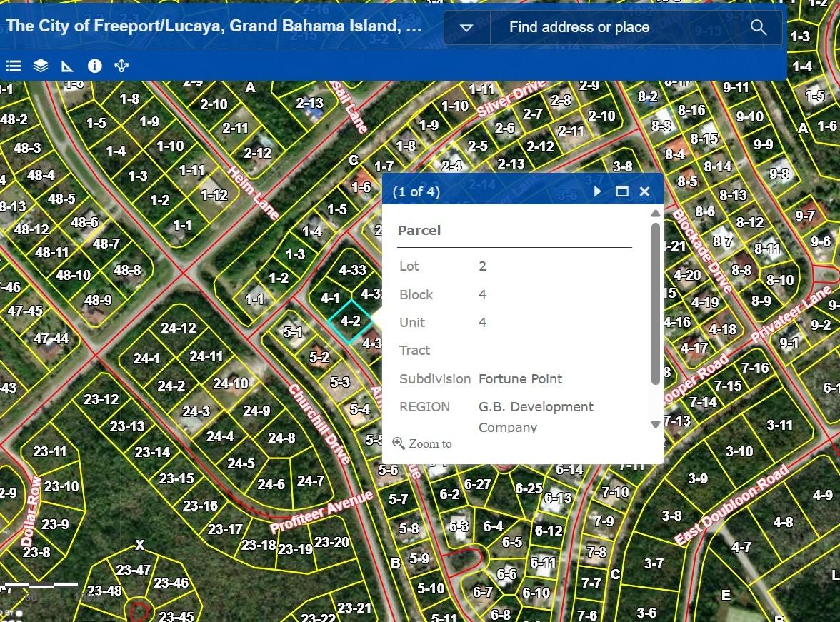Expand the search source dropdown arrow
This screenshot has height=622, width=840.
(466, 28)
